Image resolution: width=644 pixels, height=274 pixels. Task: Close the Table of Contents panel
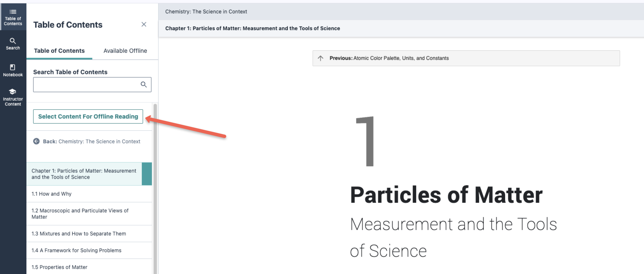pyautogui.click(x=143, y=25)
